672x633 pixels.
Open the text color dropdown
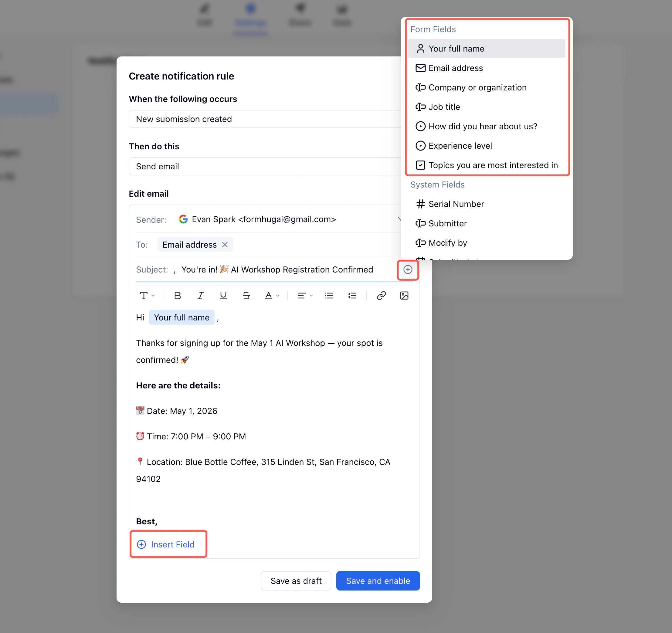tap(272, 295)
